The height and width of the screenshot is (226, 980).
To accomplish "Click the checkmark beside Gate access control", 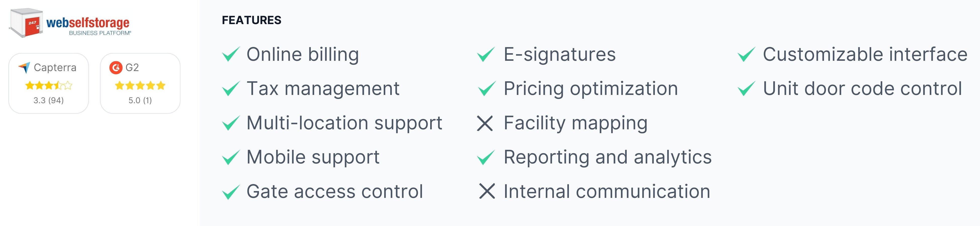I will (x=231, y=192).
